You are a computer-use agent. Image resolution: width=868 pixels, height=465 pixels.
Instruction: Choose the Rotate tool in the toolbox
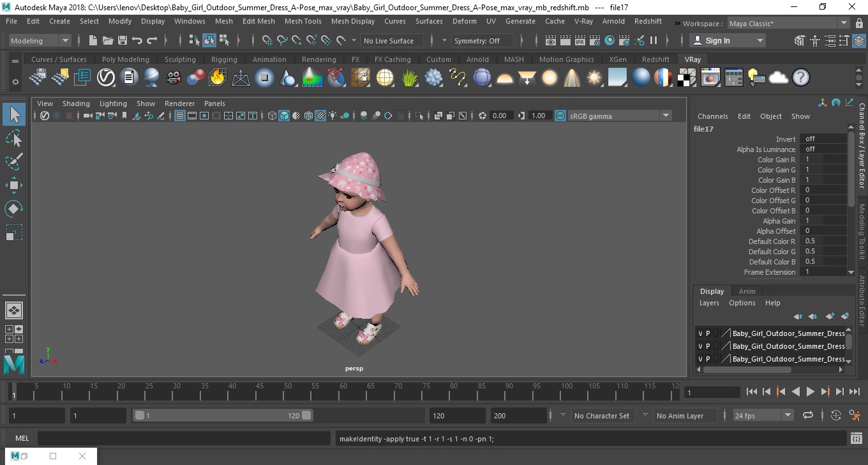[x=14, y=208]
